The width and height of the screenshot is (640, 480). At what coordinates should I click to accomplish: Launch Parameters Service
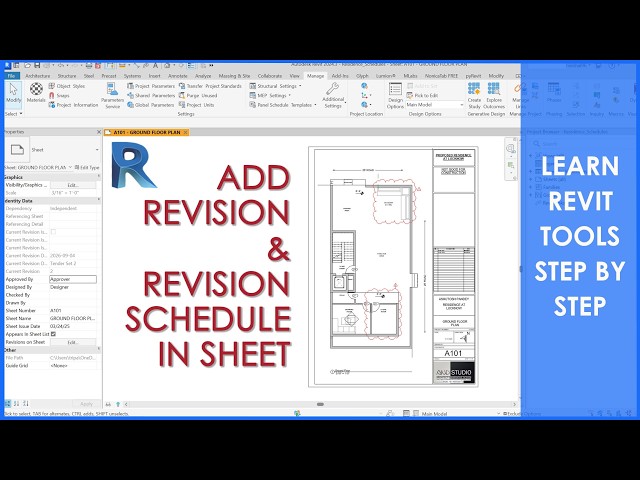tap(112, 95)
